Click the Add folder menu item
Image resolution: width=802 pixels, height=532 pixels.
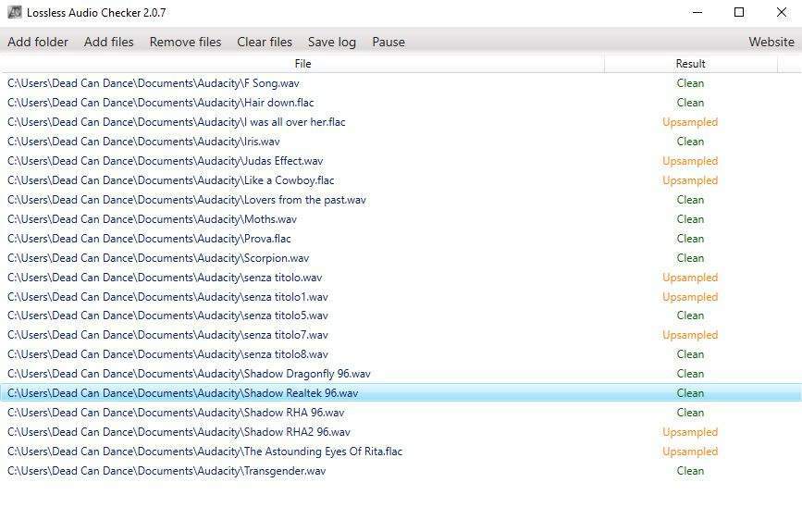pos(38,42)
